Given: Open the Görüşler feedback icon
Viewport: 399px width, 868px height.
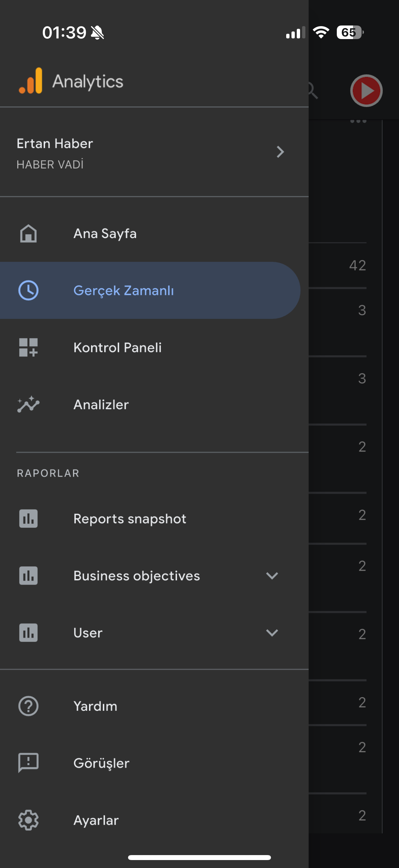Looking at the screenshot, I should (28, 763).
